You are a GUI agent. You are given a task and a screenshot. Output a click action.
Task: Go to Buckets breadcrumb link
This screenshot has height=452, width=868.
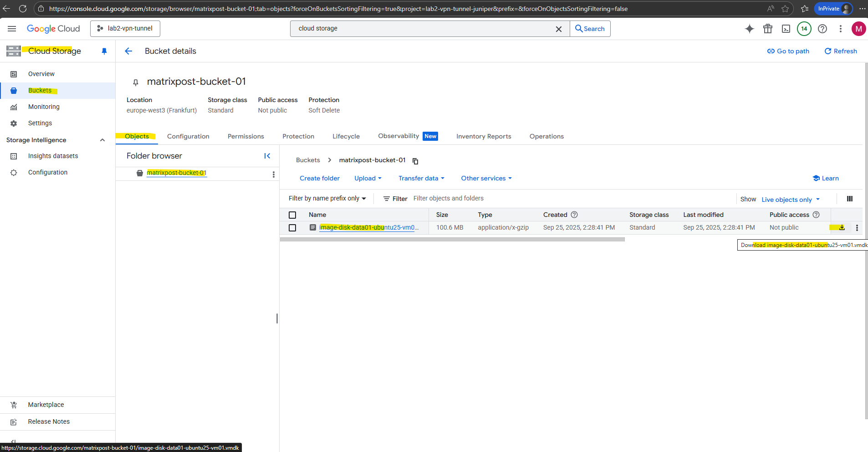click(x=308, y=160)
